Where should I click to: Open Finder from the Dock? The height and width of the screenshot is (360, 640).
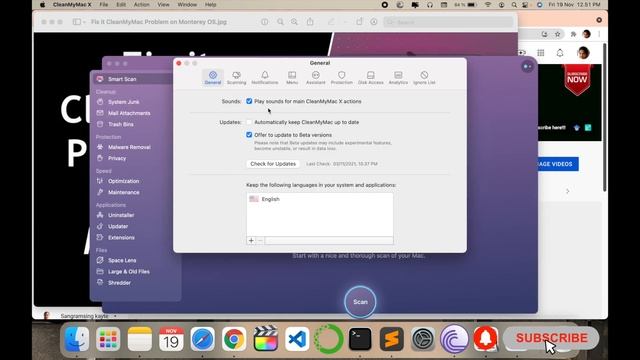coord(77,339)
